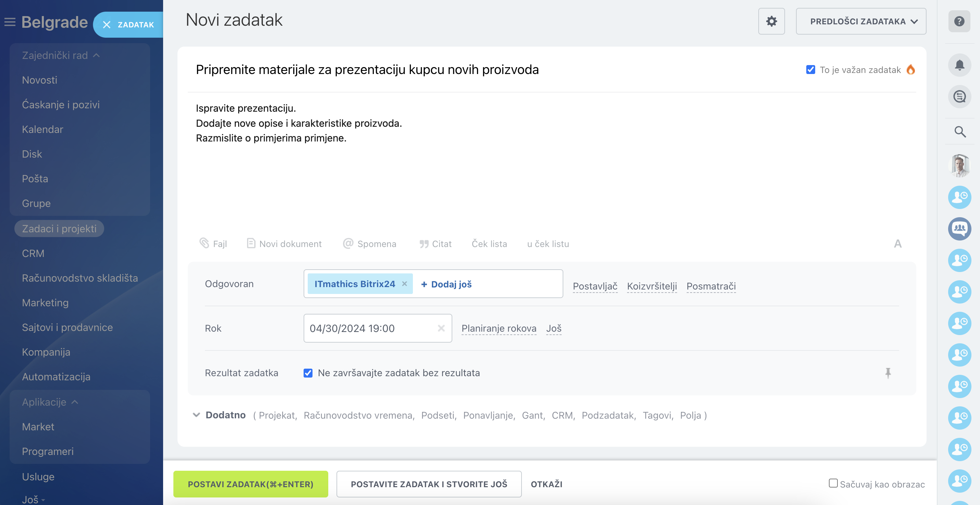980x505 pixels.
Task: Click the flame icon beside the important task label
Action: pos(910,69)
